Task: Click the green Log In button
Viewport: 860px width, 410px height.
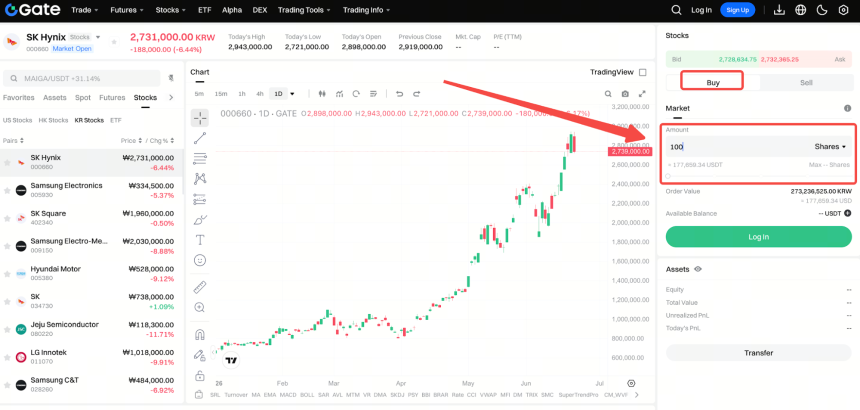Action: tap(759, 237)
